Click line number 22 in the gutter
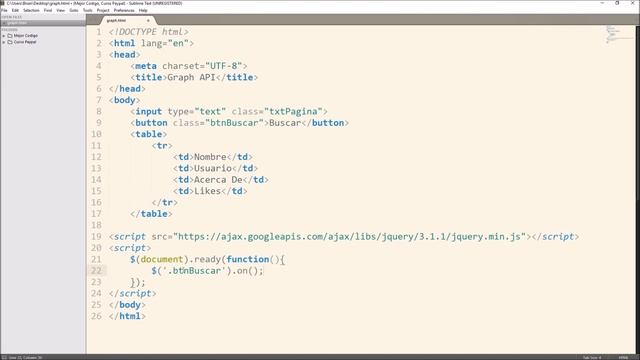This screenshot has height=360, width=640. coord(96,271)
